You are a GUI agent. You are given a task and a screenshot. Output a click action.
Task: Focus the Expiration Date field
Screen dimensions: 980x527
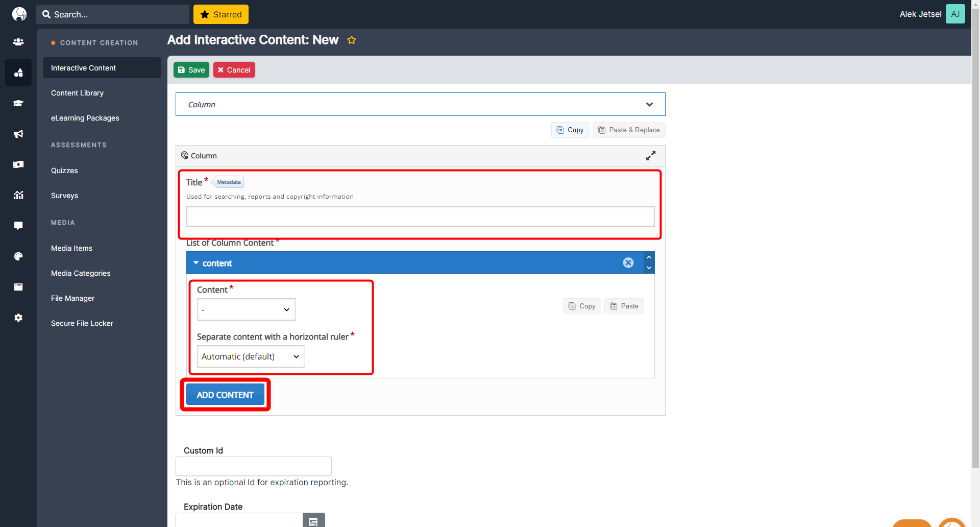(x=239, y=520)
